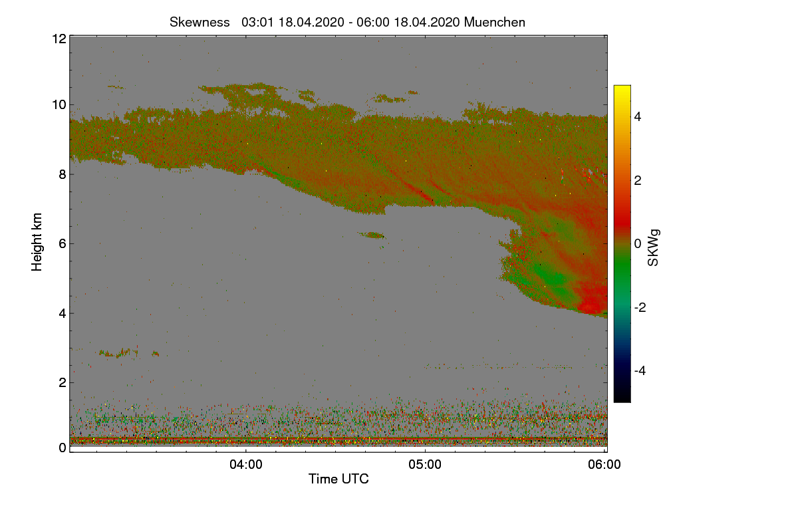Click the 'SKWg' colorbar label

653,249
